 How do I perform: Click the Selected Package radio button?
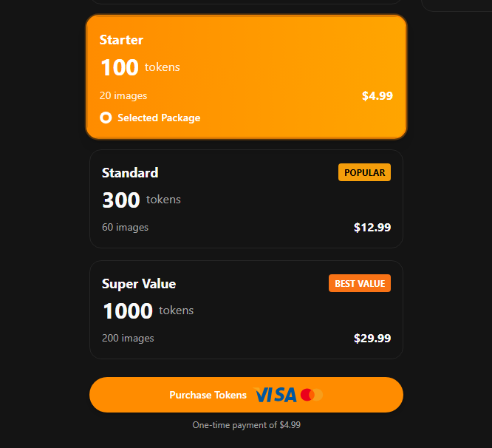[106, 118]
